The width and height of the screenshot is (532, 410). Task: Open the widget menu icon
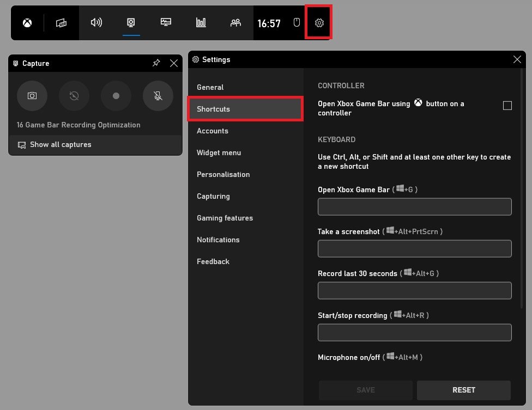point(61,23)
